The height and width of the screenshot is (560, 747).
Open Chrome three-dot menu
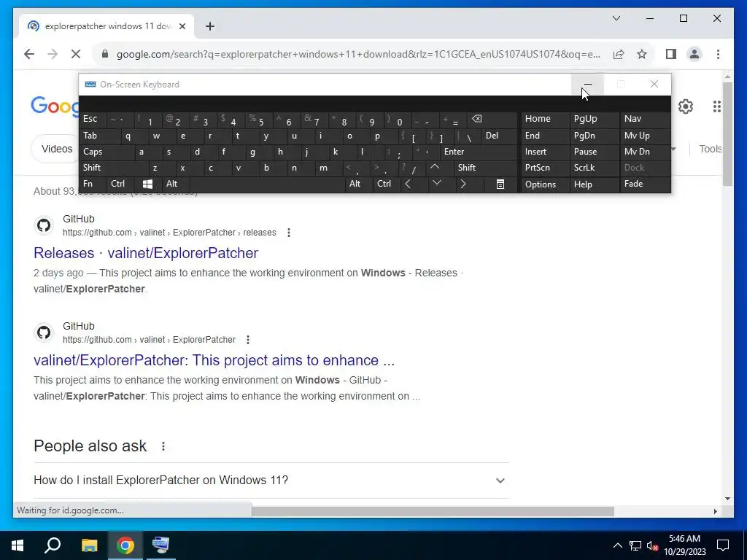[x=718, y=54]
